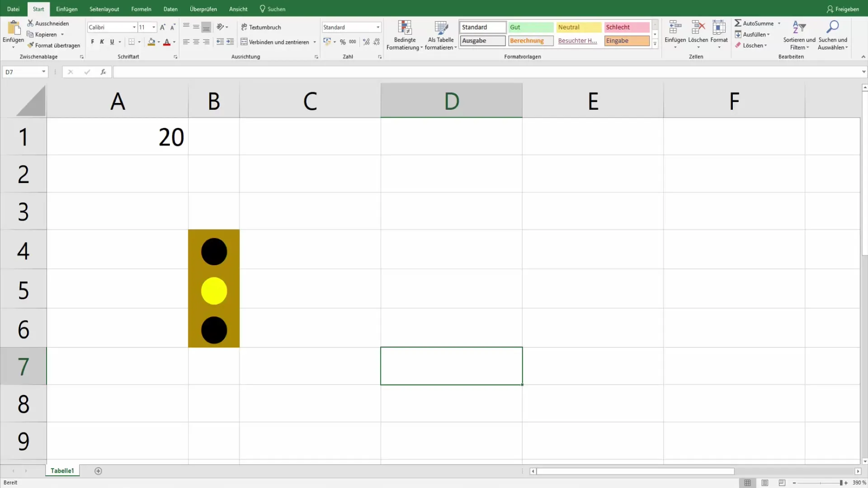Toggle italic (K) formatting
The height and width of the screenshot is (488, 868).
102,42
